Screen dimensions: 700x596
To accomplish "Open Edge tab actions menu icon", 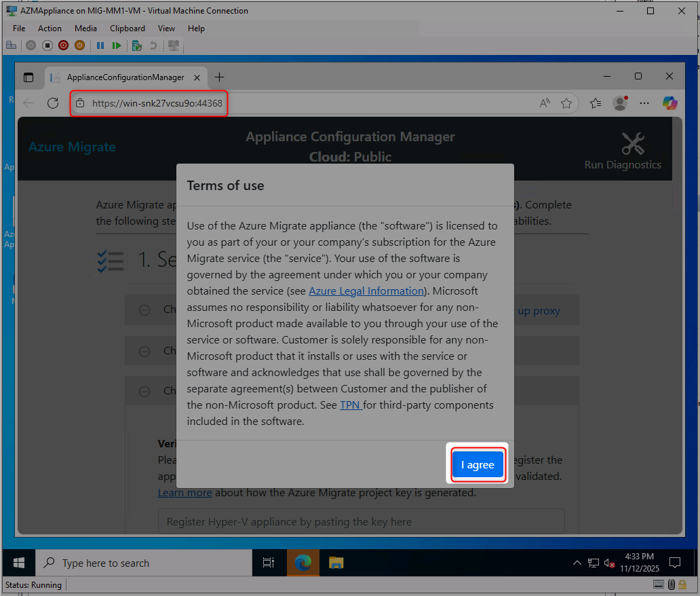I will [x=28, y=77].
